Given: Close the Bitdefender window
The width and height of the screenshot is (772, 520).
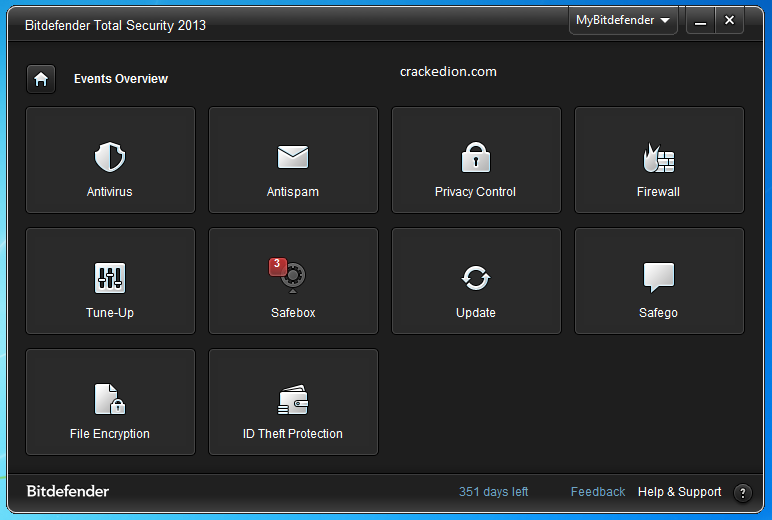Looking at the screenshot, I should coord(729,20).
